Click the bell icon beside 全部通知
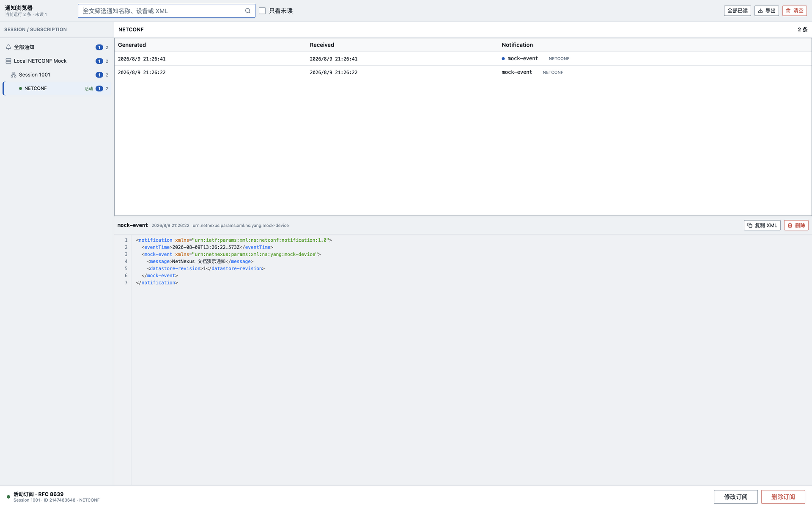Screen dimensions: 812x508 pos(8,47)
